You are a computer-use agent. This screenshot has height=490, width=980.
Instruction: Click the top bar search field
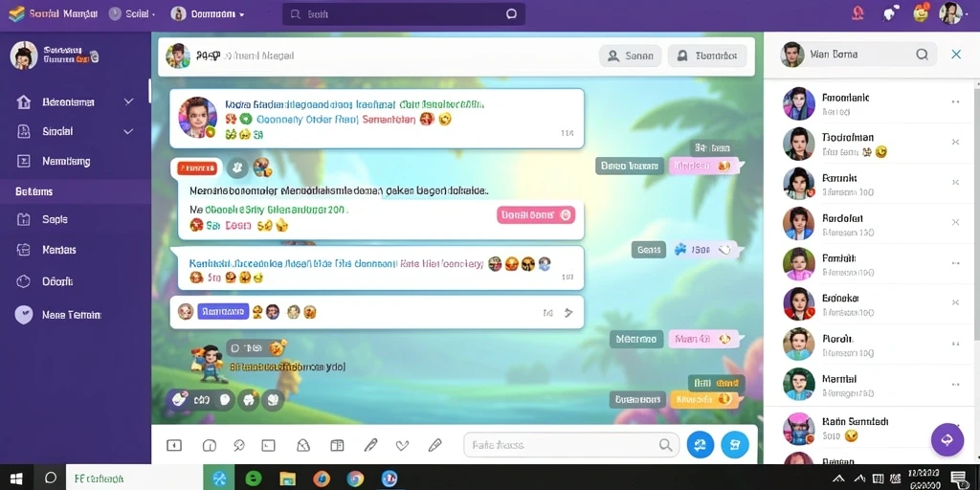point(403,13)
